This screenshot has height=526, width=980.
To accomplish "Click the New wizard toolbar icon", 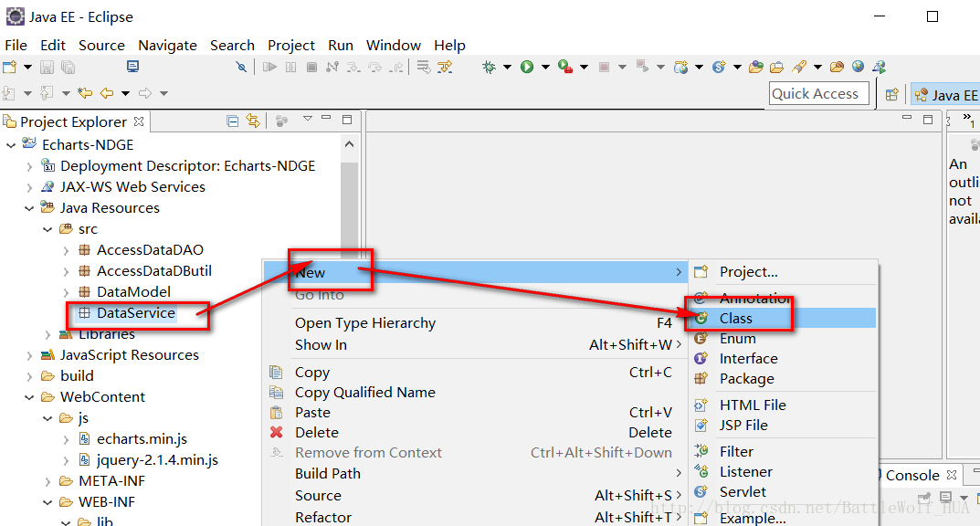I will point(9,67).
